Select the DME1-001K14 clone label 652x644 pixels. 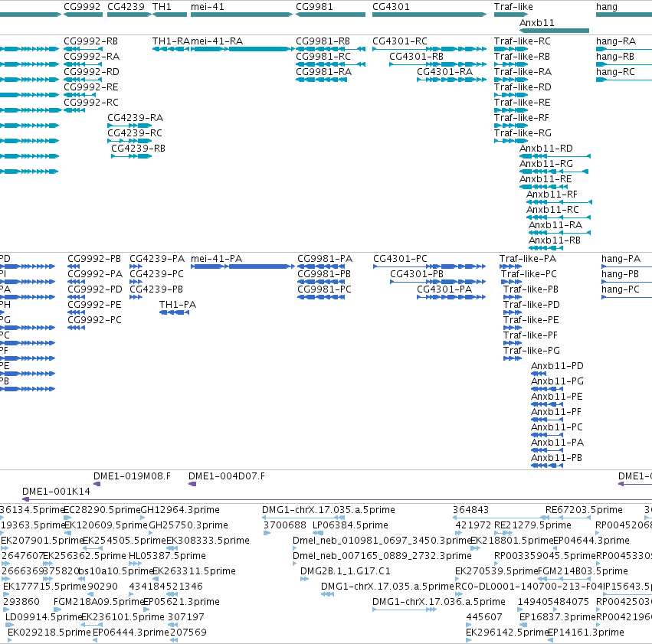click(x=56, y=492)
